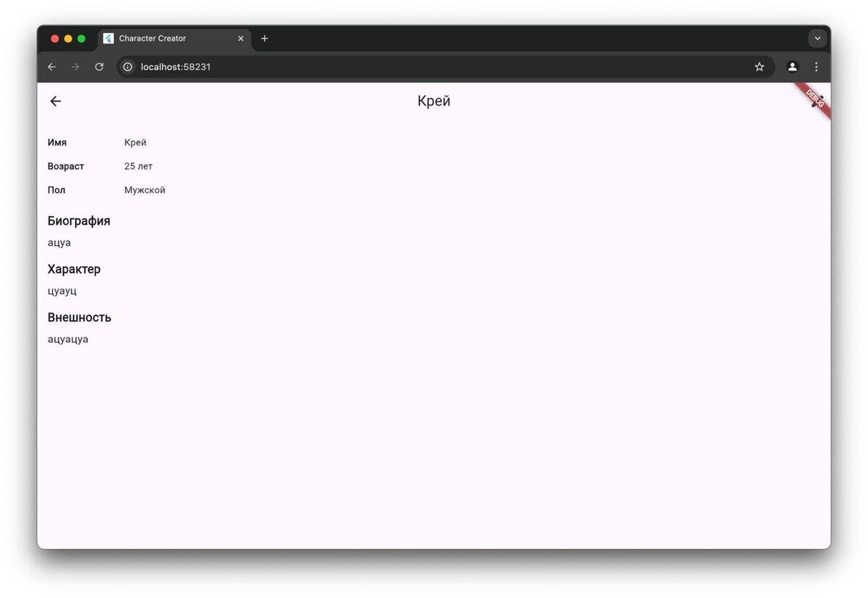The height and width of the screenshot is (598, 868).
Task: Minimize the window with yellow button
Action: 68,38
